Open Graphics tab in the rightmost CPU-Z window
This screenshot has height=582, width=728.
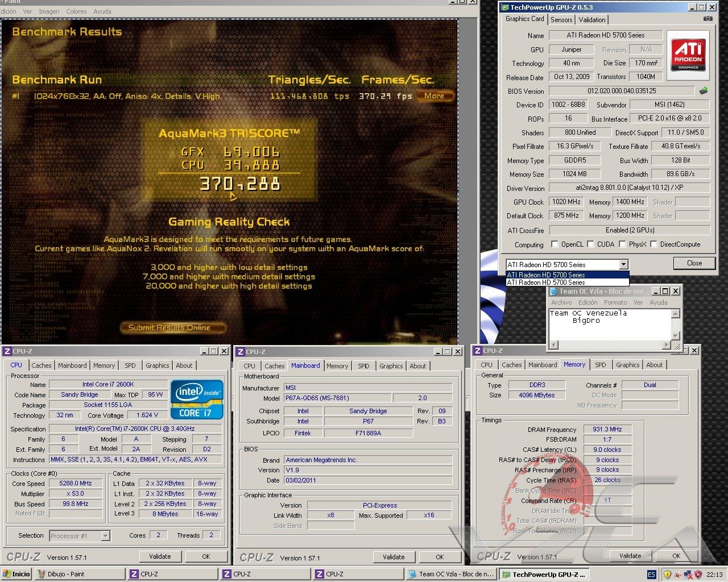627,365
